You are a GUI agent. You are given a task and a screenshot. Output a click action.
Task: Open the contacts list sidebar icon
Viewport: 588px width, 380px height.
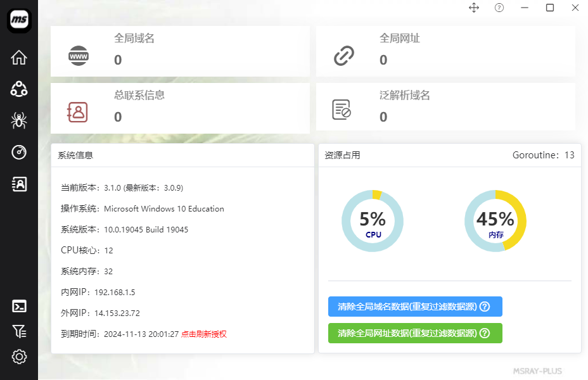(x=19, y=184)
